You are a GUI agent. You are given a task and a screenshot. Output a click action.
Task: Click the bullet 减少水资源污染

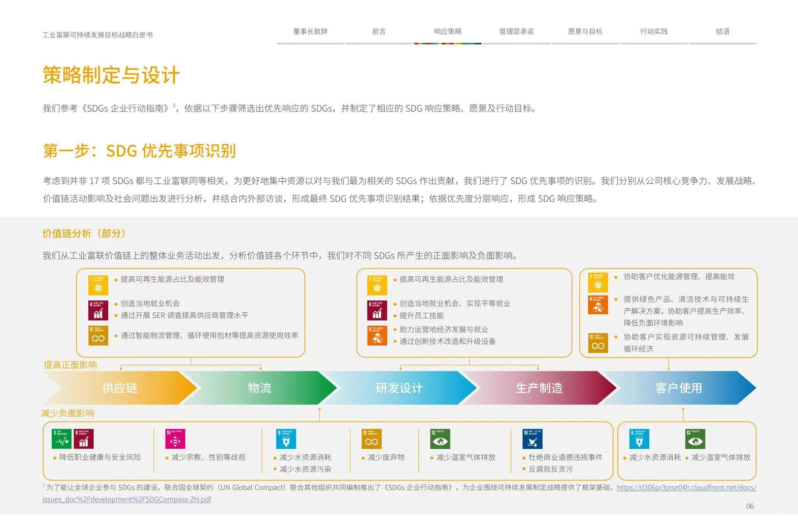[302, 469]
